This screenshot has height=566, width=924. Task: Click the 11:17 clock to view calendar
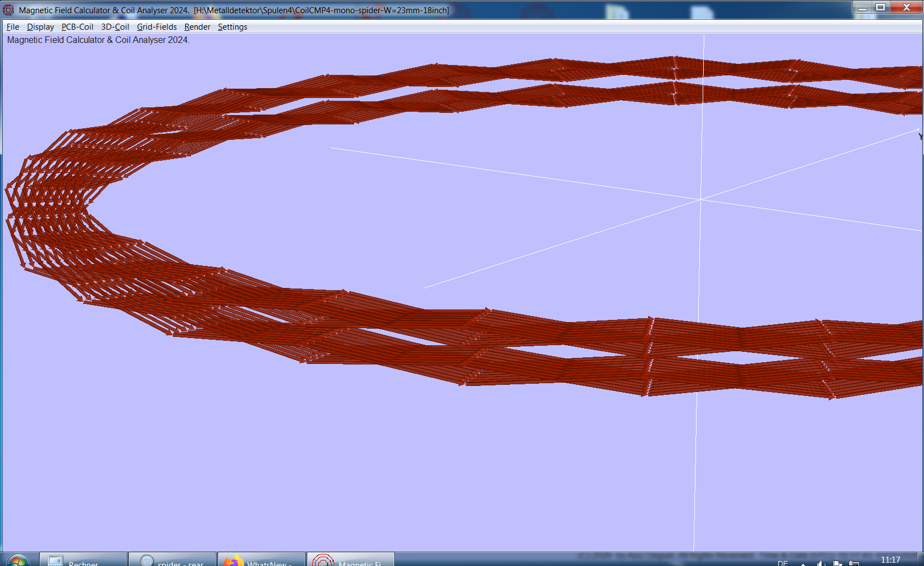(890, 560)
